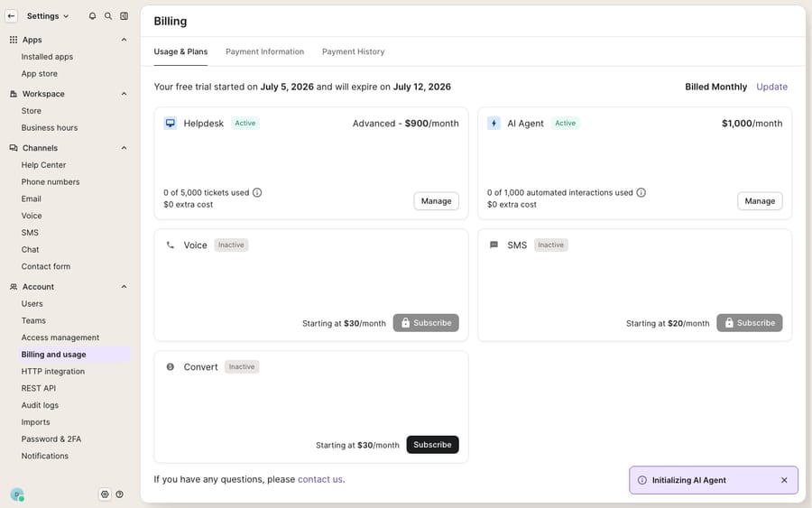The image size is (812, 508).
Task: Show info about tickets used
Action: point(257,192)
